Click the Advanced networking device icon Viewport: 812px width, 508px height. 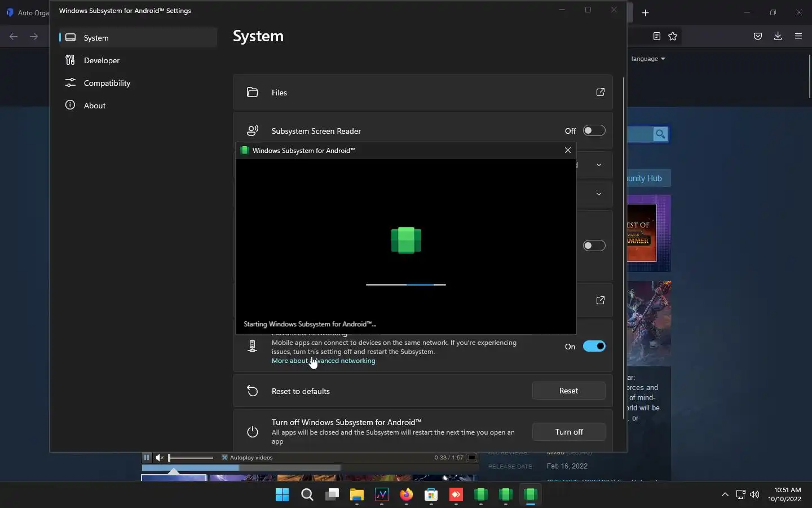coord(253,346)
